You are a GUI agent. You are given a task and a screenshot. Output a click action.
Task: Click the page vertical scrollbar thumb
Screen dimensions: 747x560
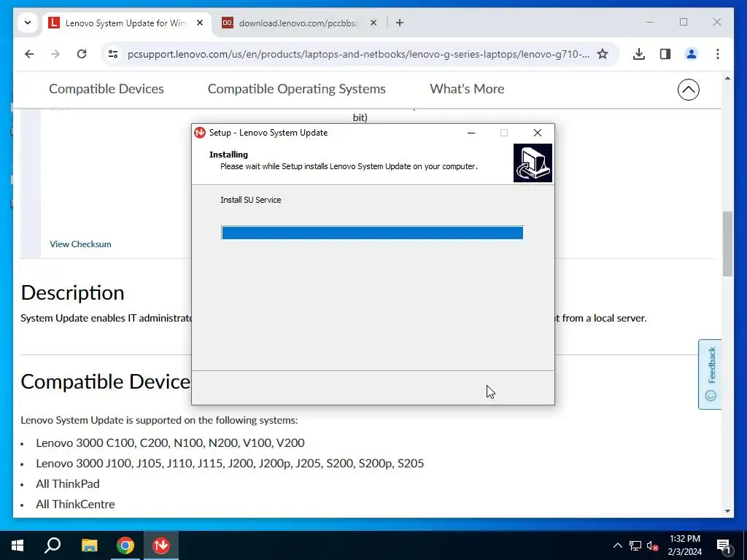727,244
